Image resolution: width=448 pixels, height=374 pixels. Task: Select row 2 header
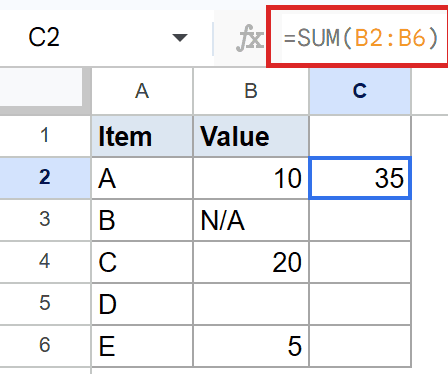click(x=45, y=178)
